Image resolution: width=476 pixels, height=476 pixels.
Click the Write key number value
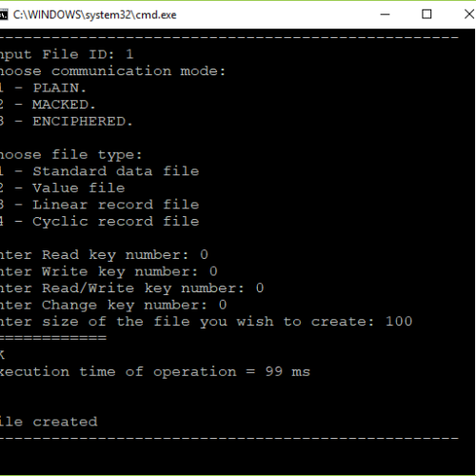coord(213,271)
